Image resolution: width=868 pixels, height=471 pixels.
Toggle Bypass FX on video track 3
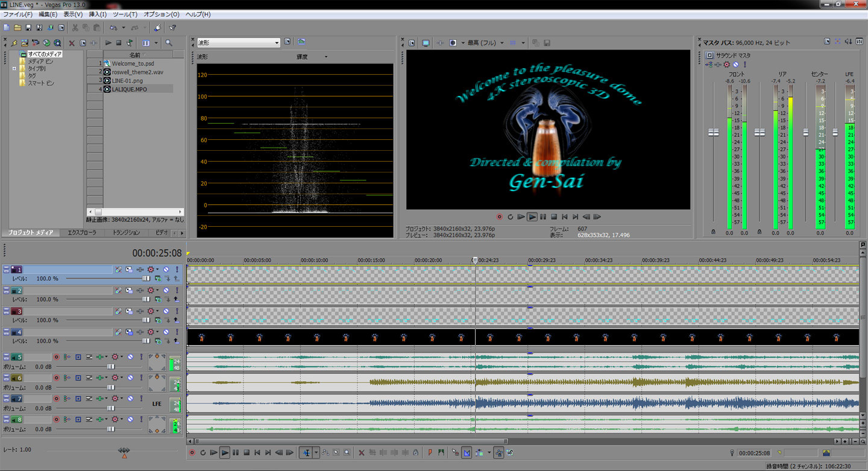pos(119,311)
